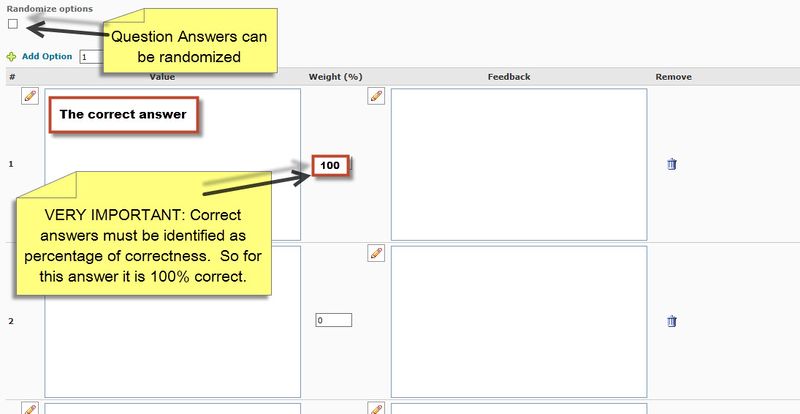The width and height of the screenshot is (800, 414).
Task: Click the pencil icon for option 1 value
Action: pyautogui.click(x=29, y=96)
